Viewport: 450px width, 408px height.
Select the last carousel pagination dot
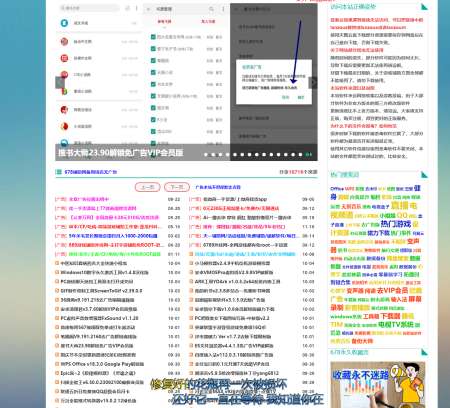309,154
